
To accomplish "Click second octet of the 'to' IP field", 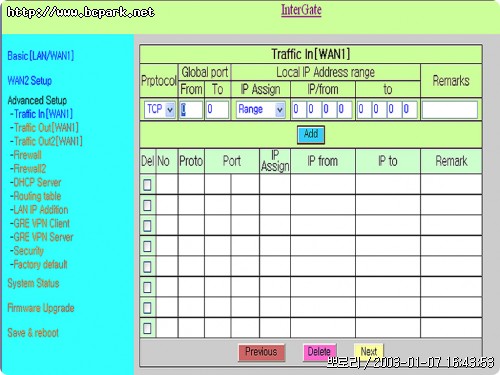I will click(379, 109).
